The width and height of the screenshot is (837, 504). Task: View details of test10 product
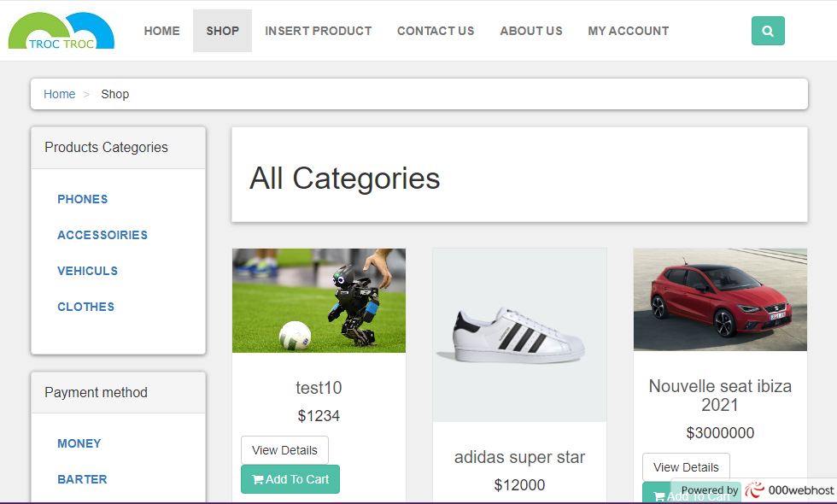(x=284, y=450)
